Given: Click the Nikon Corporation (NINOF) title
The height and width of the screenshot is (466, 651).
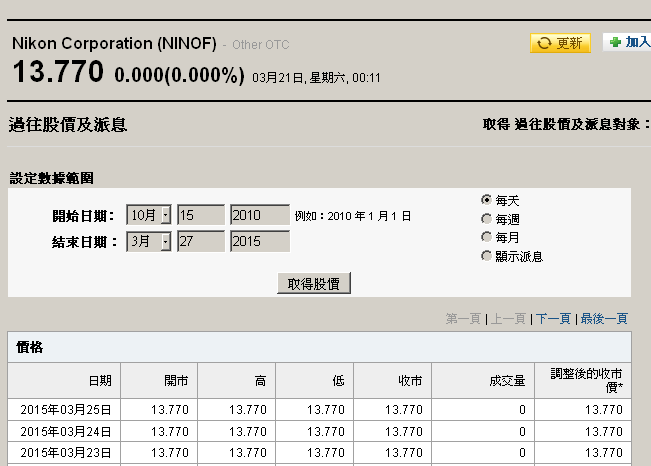Looking at the screenshot, I should tap(114, 43).
